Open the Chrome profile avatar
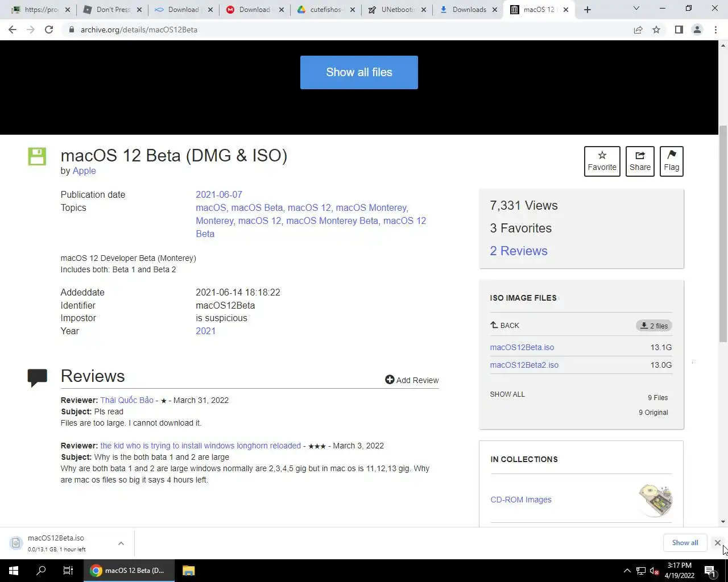This screenshot has height=582, width=728. [697, 30]
